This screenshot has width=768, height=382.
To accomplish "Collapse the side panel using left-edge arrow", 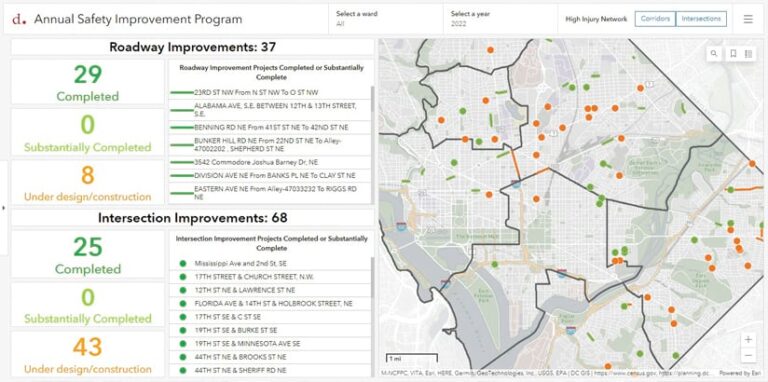I will [x=4, y=208].
